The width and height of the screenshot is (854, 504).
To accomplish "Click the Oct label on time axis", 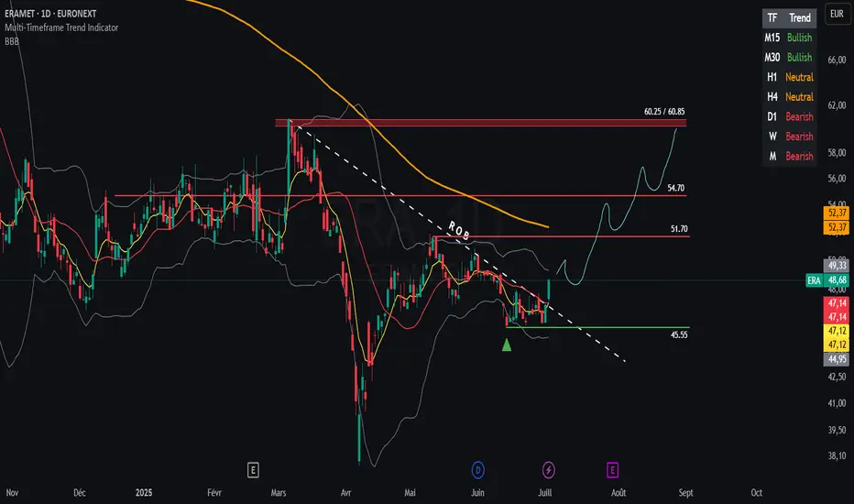I will [757, 493].
